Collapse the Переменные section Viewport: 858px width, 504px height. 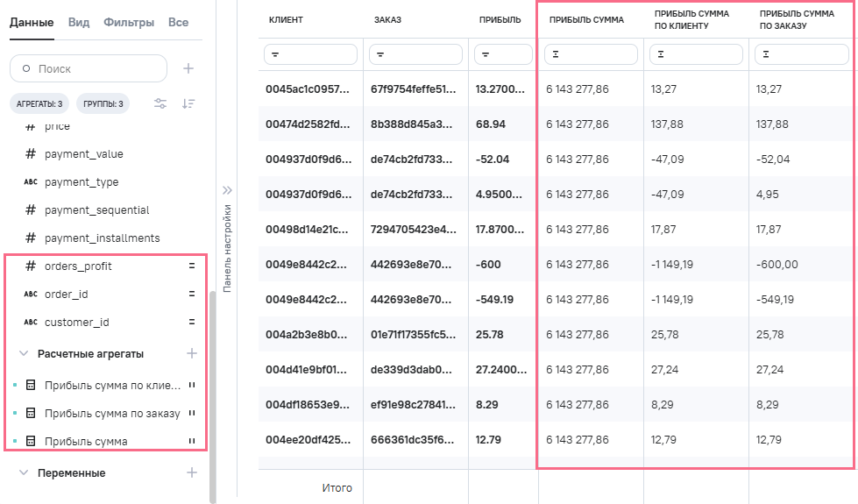coord(24,472)
